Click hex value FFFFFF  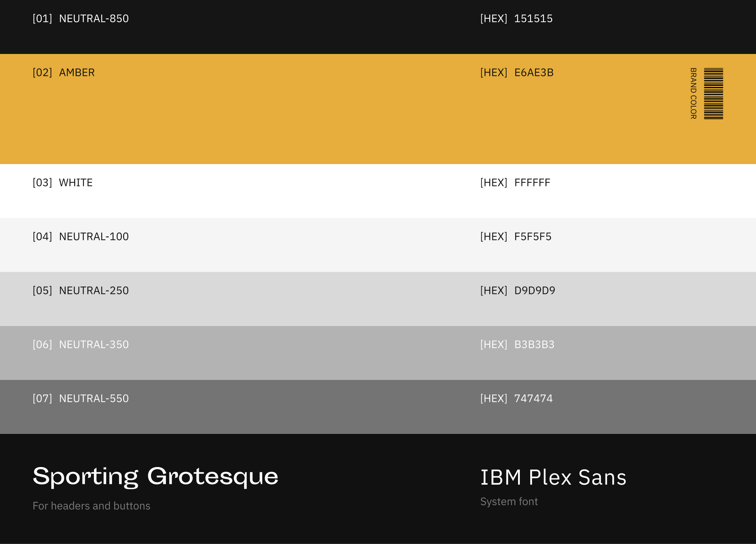click(532, 183)
